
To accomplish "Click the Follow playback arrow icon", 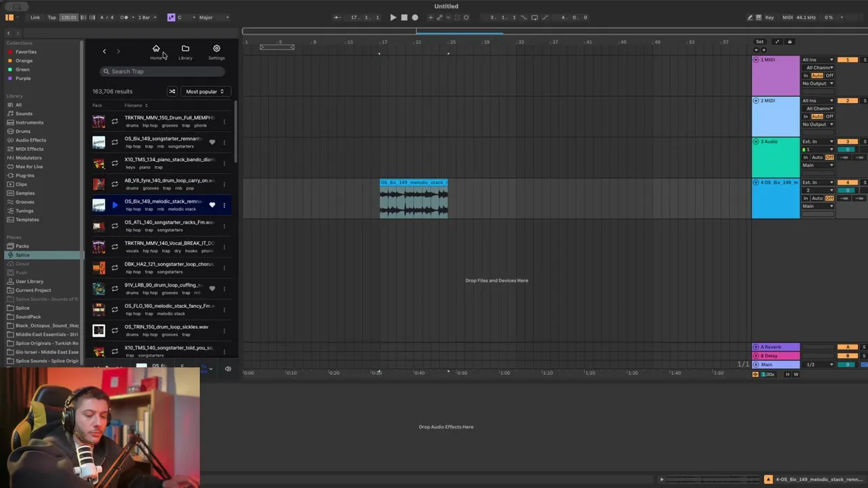I will click(337, 18).
